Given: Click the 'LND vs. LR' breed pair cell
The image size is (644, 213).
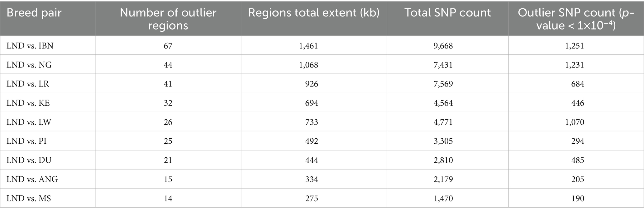Looking at the screenshot, I should pyautogui.click(x=28, y=84).
